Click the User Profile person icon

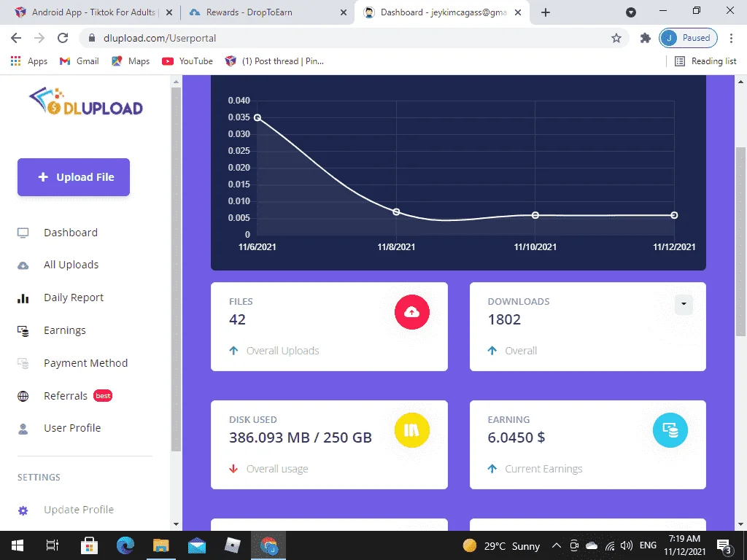coord(23,429)
